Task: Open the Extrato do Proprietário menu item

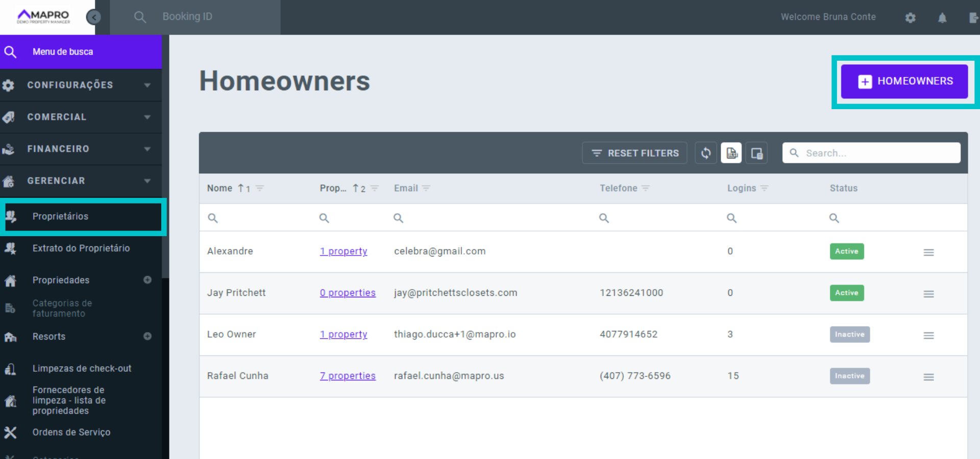Action: 81,248
